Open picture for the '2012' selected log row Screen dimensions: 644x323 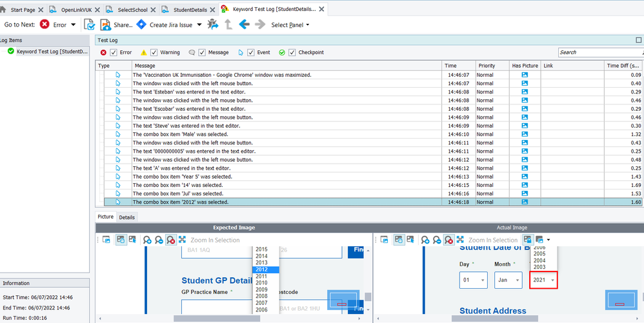click(525, 202)
